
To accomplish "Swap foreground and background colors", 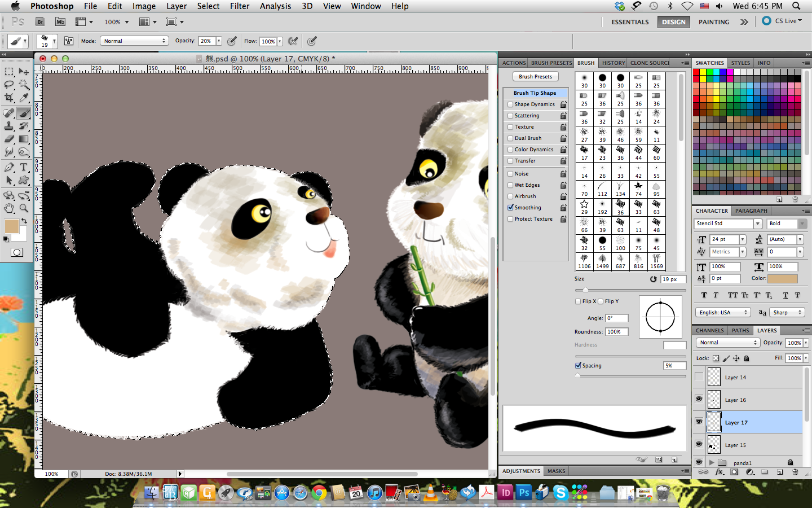I will [24, 221].
